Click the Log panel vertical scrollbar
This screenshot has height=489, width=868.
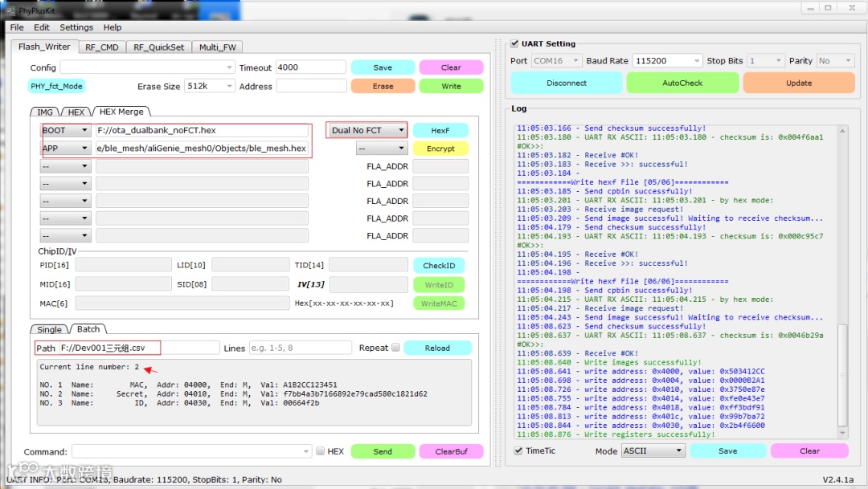point(842,282)
